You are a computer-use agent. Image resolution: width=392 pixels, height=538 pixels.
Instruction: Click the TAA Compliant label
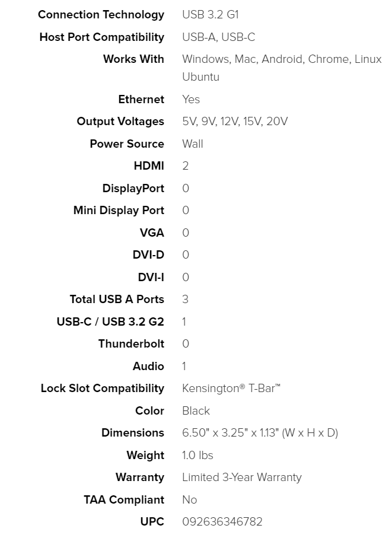tap(124, 500)
